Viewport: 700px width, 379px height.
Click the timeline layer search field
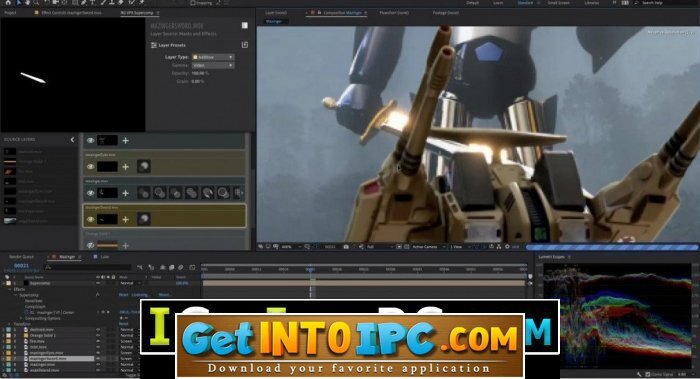point(88,267)
